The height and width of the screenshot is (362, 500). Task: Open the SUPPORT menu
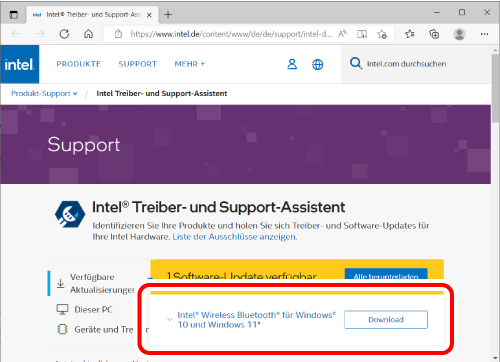click(137, 64)
